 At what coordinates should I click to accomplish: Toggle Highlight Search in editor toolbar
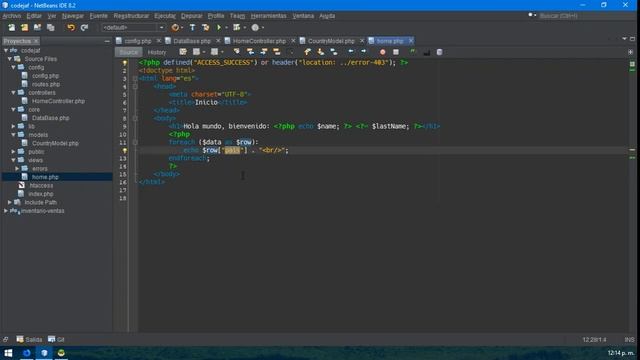coord(277,52)
